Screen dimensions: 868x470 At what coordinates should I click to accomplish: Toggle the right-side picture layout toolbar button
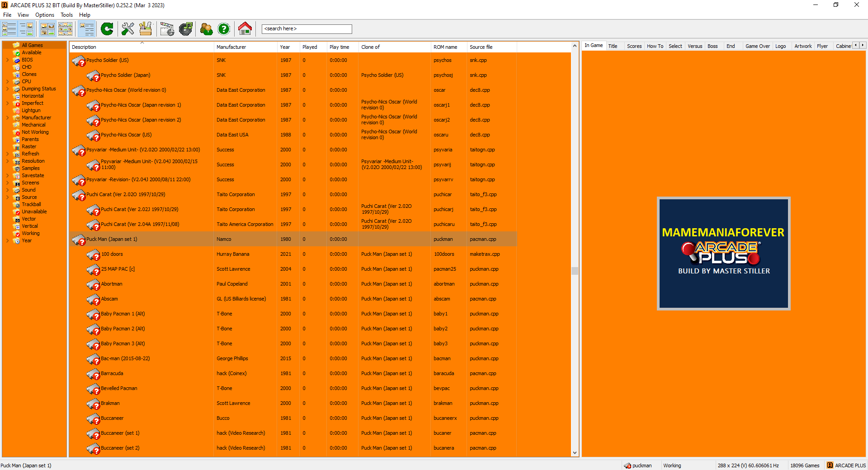click(26, 29)
